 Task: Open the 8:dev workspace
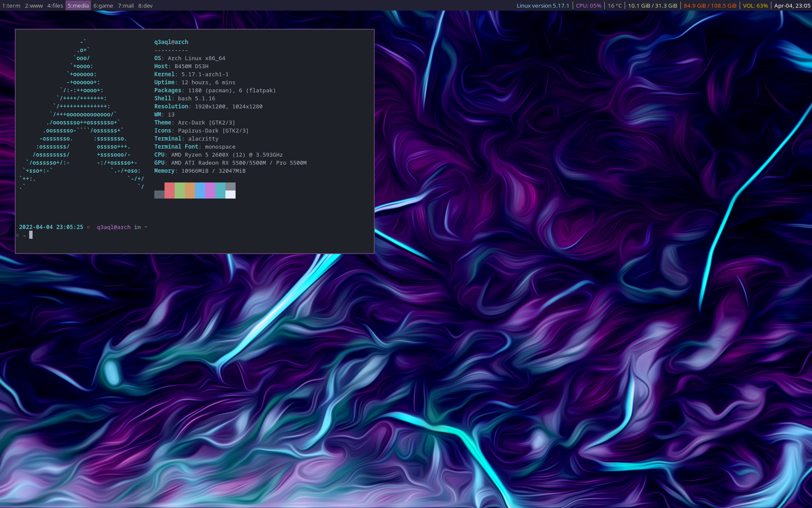pos(145,6)
